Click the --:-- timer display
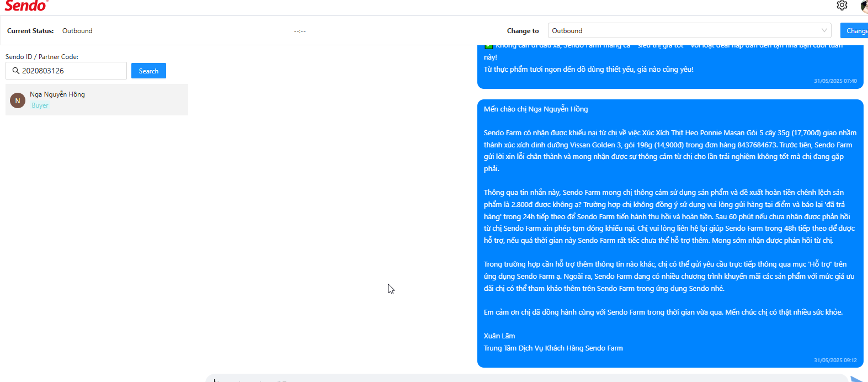The width and height of the screenshot is (868, 382). [x=300, y=31]
